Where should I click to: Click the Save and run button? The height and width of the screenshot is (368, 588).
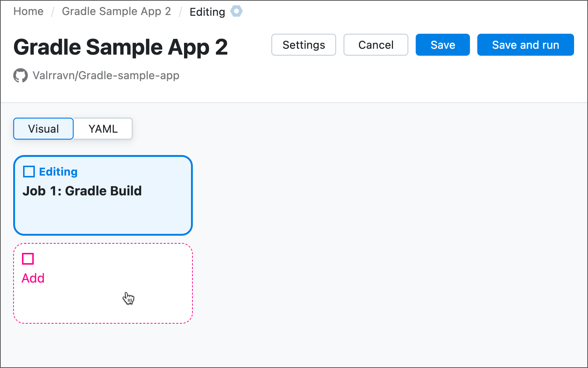pyautogui.click(x=526, y=45)
